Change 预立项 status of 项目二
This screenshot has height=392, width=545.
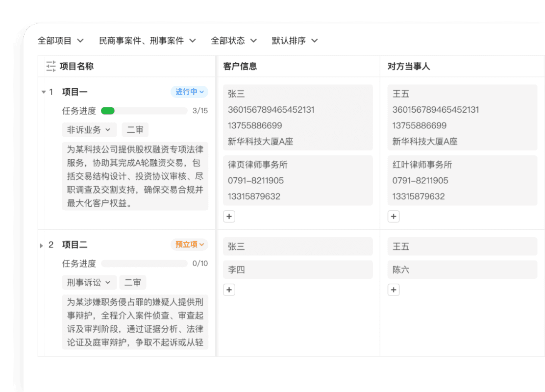tap(190, 245)
